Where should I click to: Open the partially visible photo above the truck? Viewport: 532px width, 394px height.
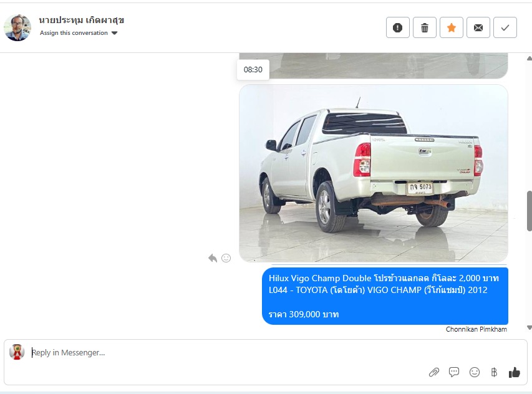tap(374, 66)
